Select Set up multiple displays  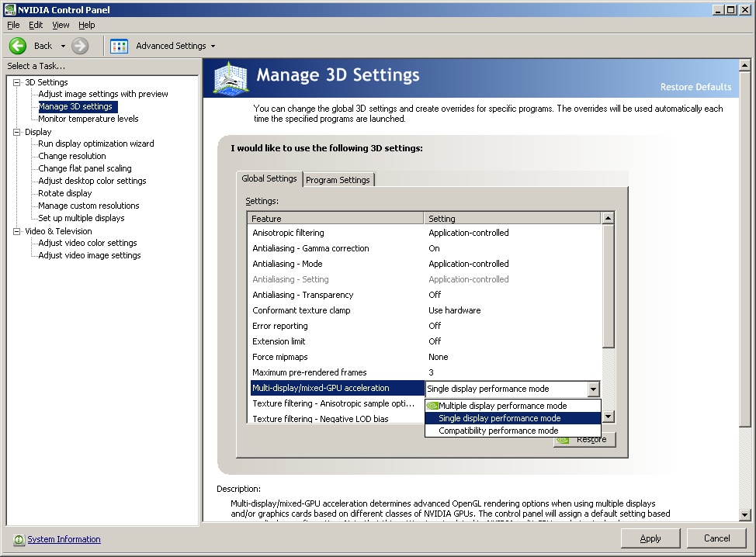[x=81, y=218]
